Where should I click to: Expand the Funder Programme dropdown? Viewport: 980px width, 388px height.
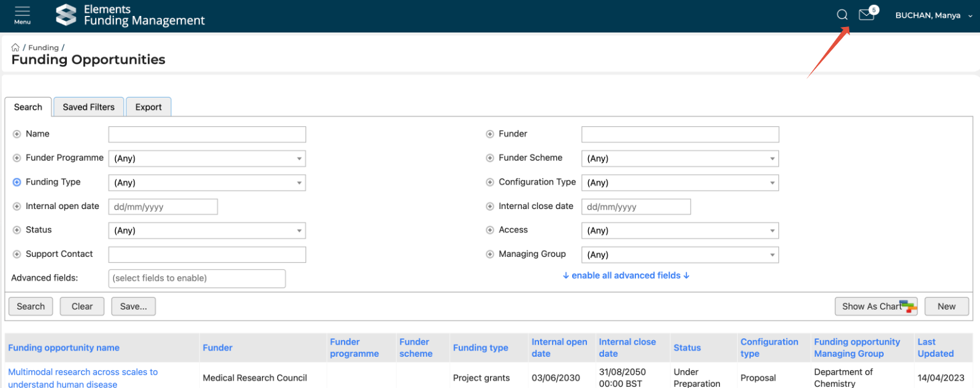pos(207,159)
